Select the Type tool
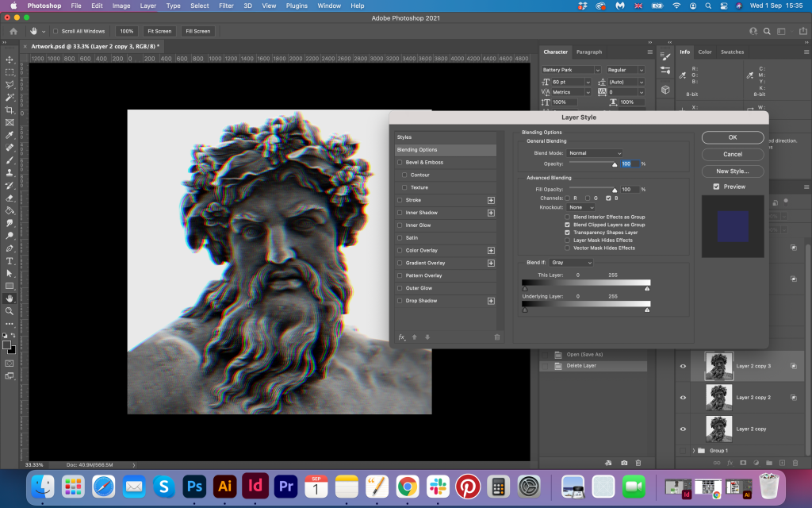812x508 pixels. tap(10, 260)
